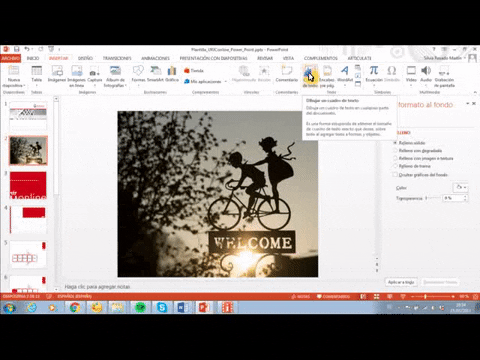Viewport: 480px width, 360px height.
Task: Open the fill Color dropdown
Action: click(x=461, y=187)
